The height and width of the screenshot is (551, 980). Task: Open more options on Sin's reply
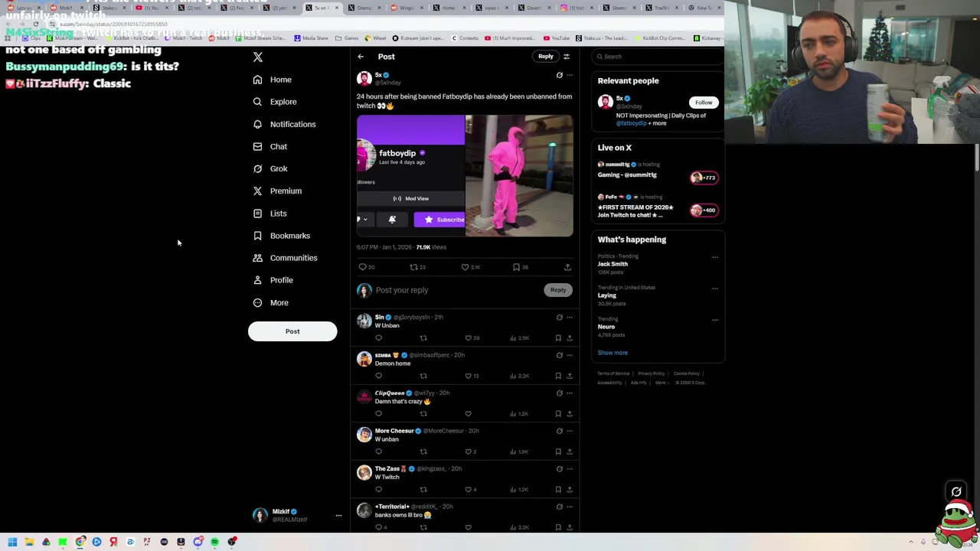[x=569, y=318]
